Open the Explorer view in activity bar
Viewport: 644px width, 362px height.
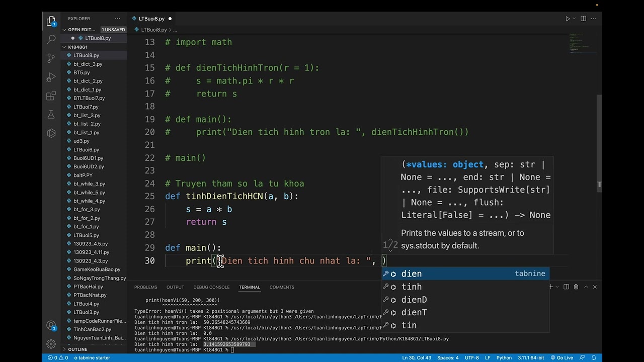(51, 21)
